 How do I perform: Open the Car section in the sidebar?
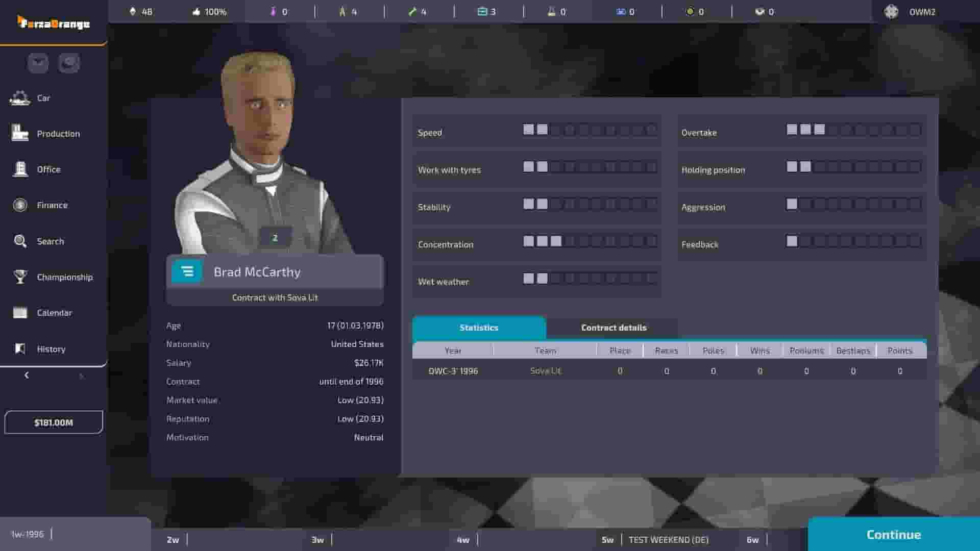(43, 98)
